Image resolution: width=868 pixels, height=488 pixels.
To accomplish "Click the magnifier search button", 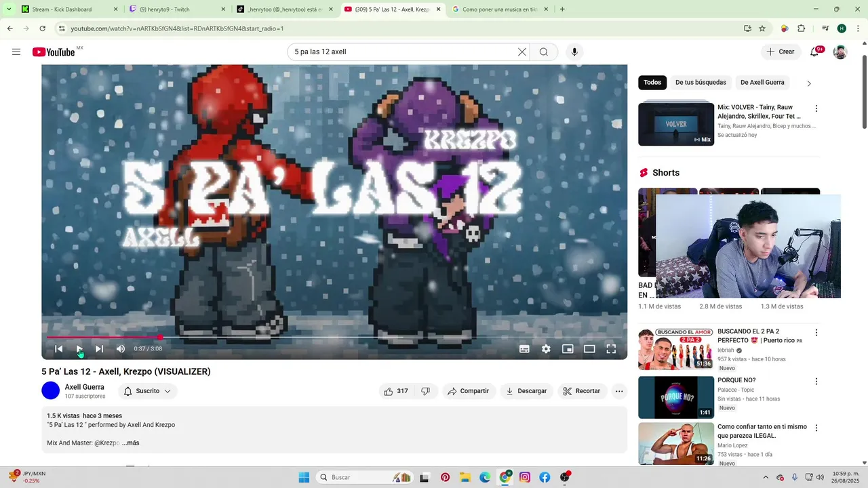I will click(544, 52).
